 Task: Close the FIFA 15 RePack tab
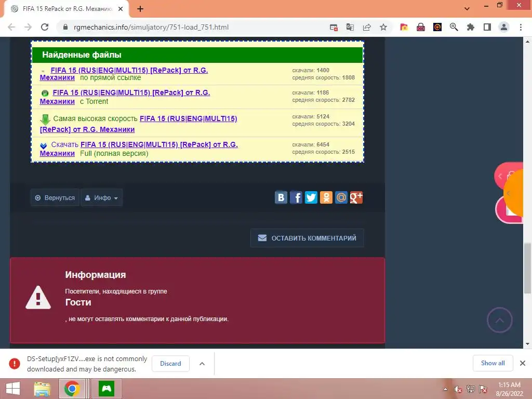pyautogui.click(x=121, y=9)
